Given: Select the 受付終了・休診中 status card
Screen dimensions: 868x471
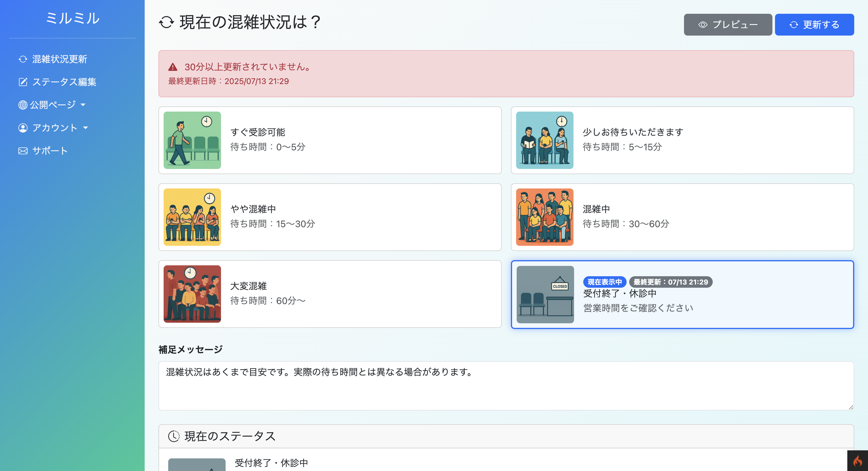Looking at the screenshot, I should point(682,295).
